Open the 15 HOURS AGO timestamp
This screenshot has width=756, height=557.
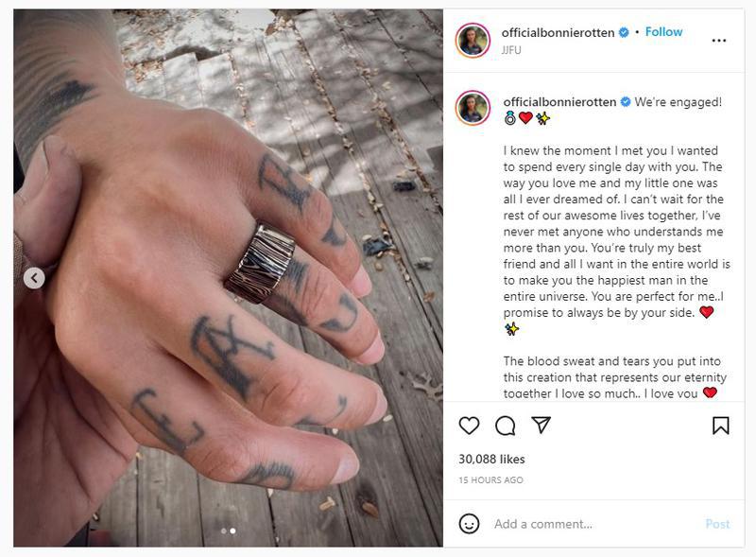click(490, 479)
